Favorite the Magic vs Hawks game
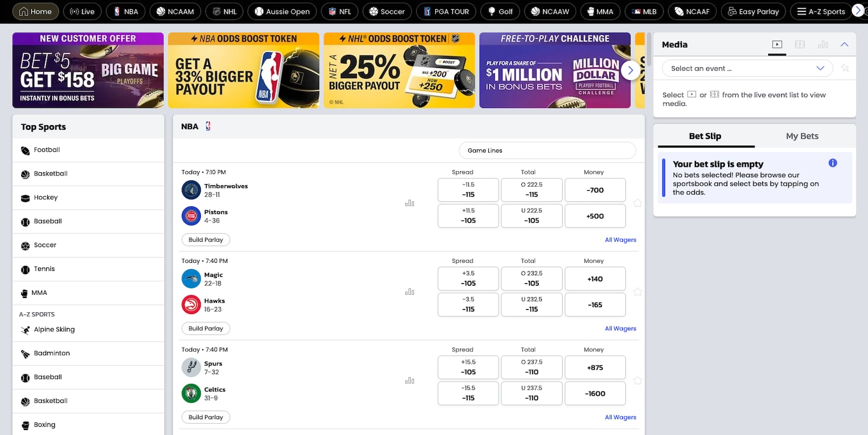This screenshot has width=868, height=435. tap(637, 292)
